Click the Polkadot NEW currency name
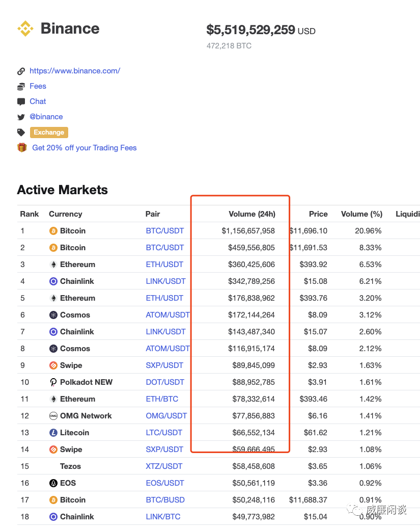Image resolution: width=420 pixels, height=528 pixels. (87, 382)
